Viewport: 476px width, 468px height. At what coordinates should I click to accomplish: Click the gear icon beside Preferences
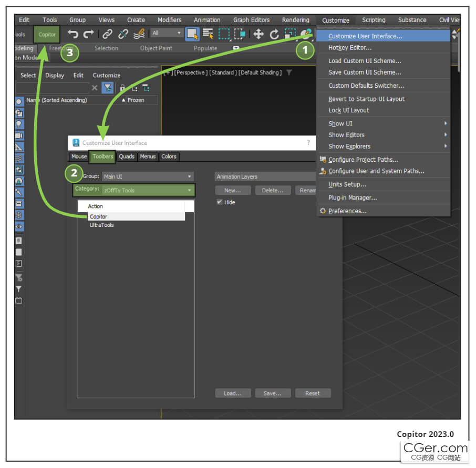tap(323, 211)
